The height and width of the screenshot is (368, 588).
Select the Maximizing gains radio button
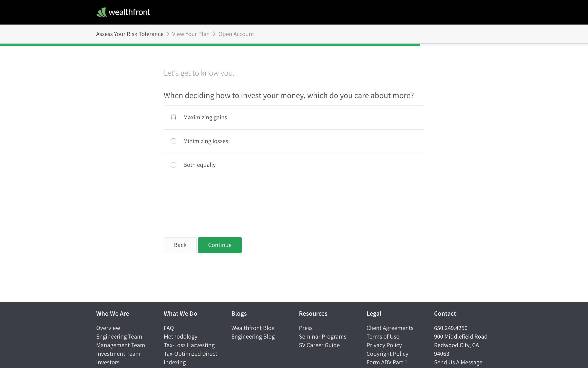(174, 117)
